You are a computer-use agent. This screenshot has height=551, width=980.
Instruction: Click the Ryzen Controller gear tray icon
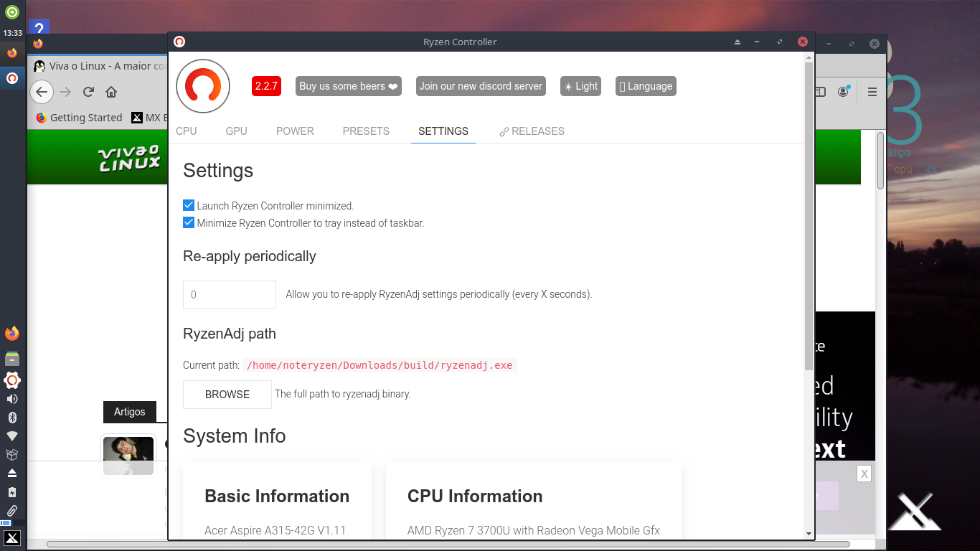[x=12, y=380]
